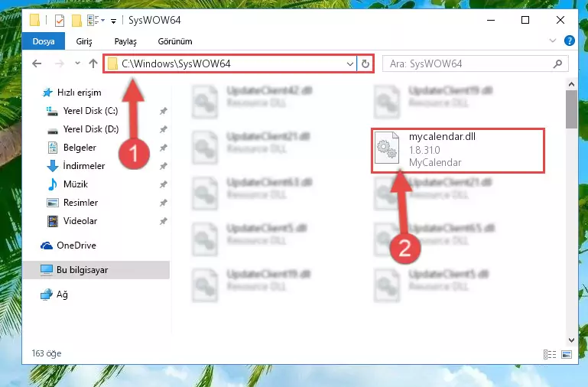Screen dimensions: 588x387
Task: Click the pin icon beside Resimler
Action: pyautogui.click(x=163, y=203)
